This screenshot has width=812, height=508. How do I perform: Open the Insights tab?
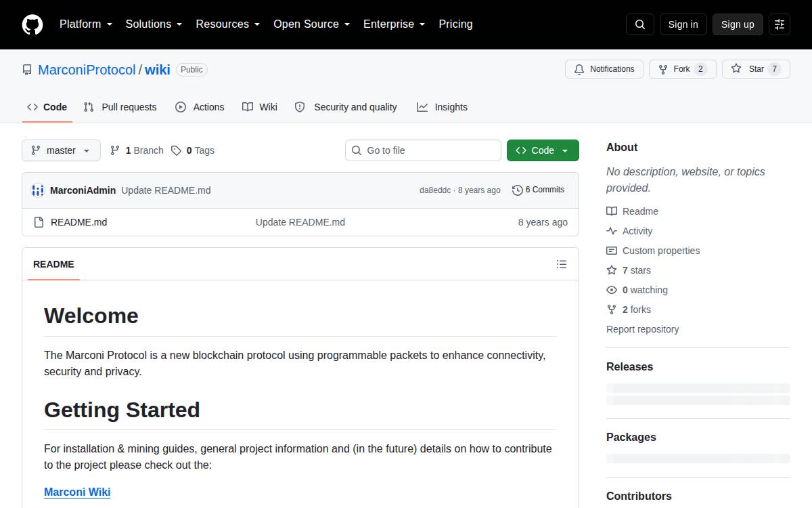(x=442, y=107)
